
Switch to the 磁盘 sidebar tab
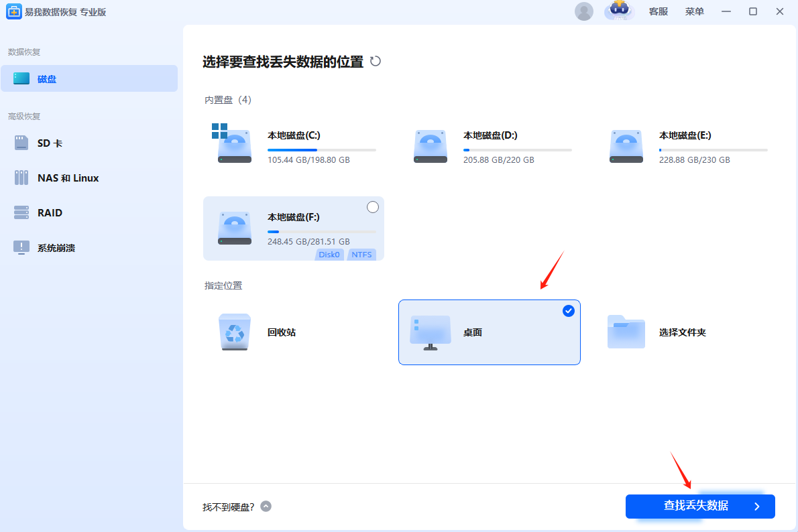(89, 78)
